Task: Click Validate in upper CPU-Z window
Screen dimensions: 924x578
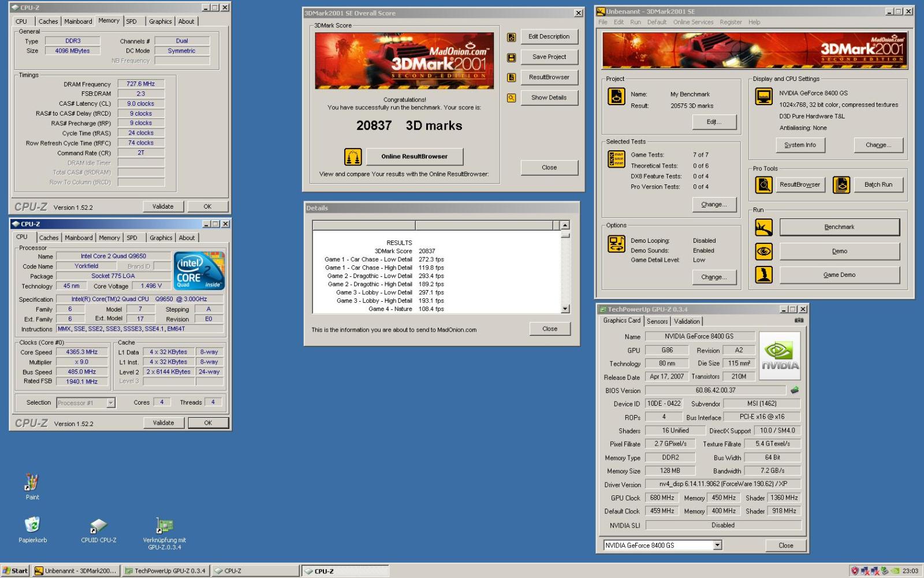Action: [163, 206]
